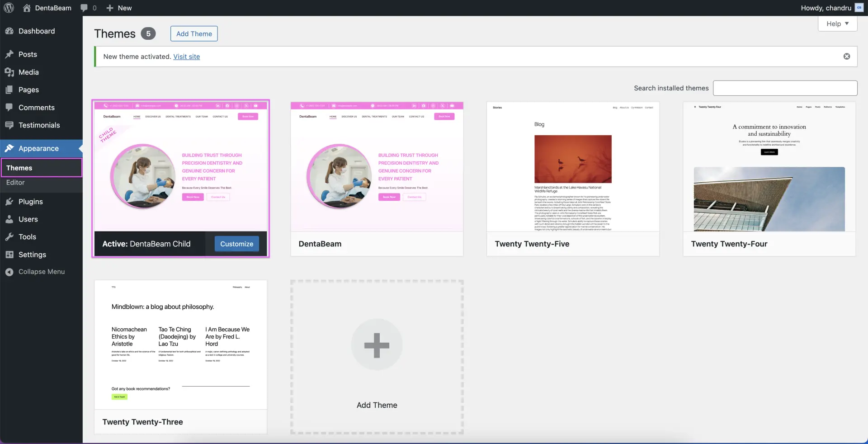Click the Collapse Menu label

point(42,272)
